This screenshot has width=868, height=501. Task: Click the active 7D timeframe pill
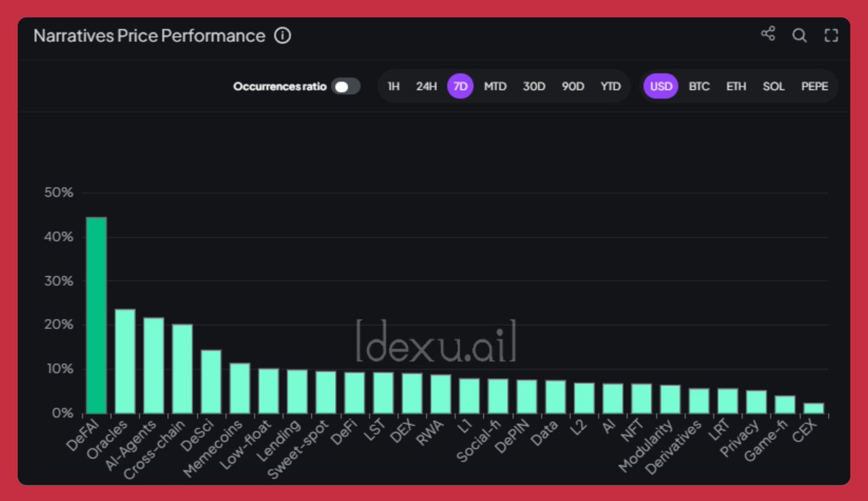point(461,86)
